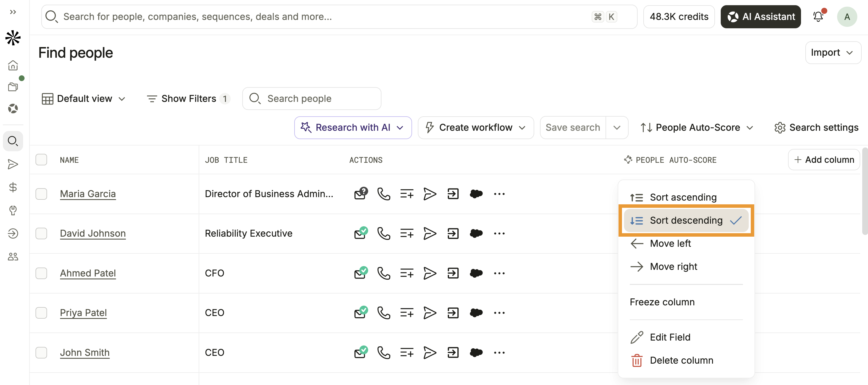Viewport: 868px width, 385px height.
Task: Open the user avatar labeled A
Action: tap(847, 16)
